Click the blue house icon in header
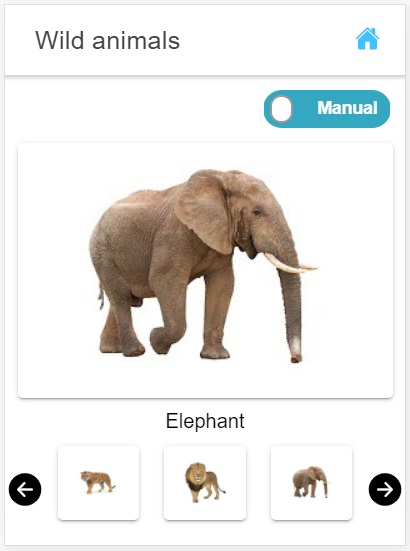This screenshot has height=551, width=410. [x=367, y=39]
